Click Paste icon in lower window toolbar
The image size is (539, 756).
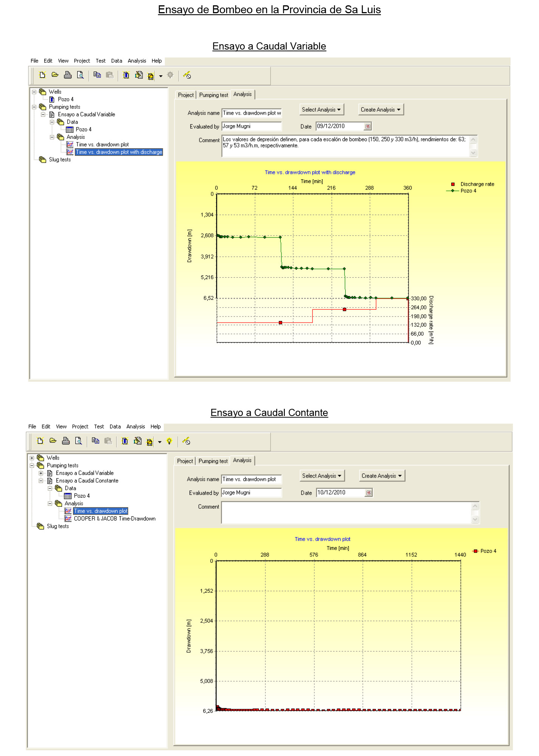click(108, 441)
